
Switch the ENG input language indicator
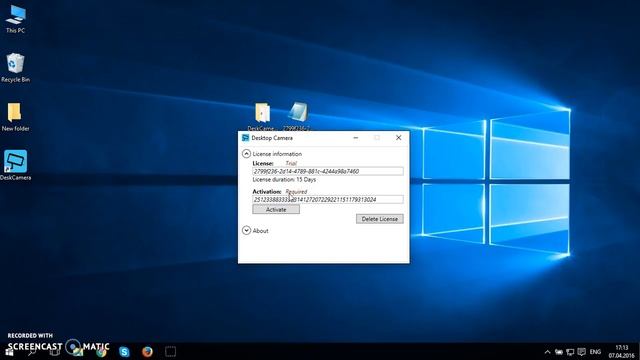595,352
